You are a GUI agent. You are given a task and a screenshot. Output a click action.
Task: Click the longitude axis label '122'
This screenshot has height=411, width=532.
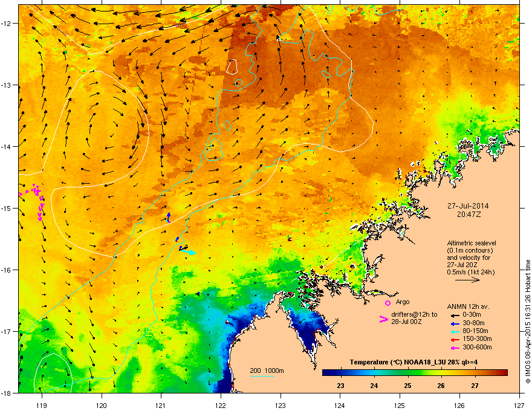(221, 405)
